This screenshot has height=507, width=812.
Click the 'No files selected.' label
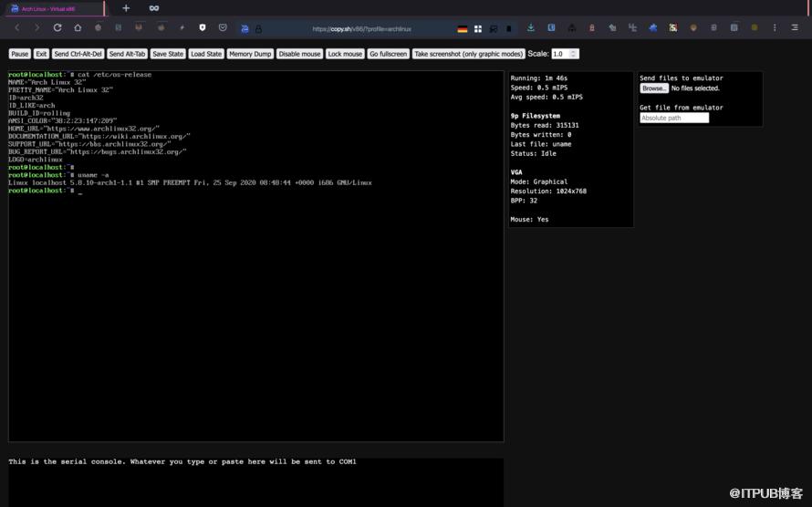click(695, 88)
